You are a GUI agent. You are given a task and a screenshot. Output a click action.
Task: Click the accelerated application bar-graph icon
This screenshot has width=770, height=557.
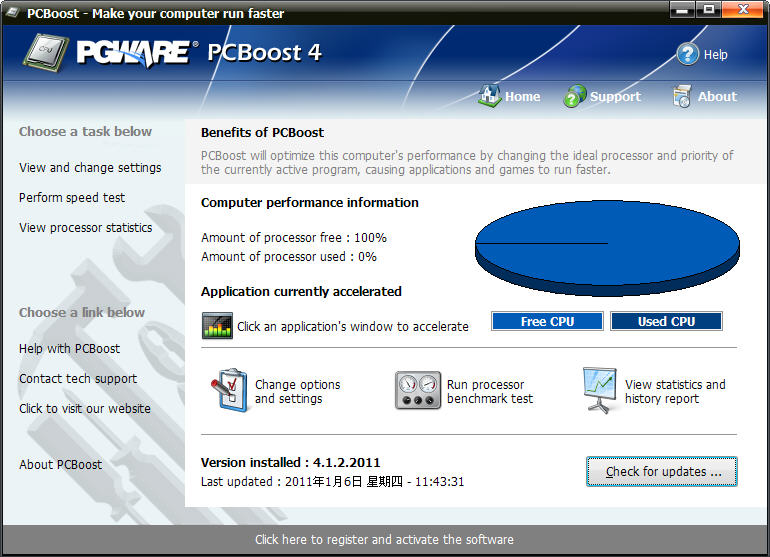click(217, 326)
